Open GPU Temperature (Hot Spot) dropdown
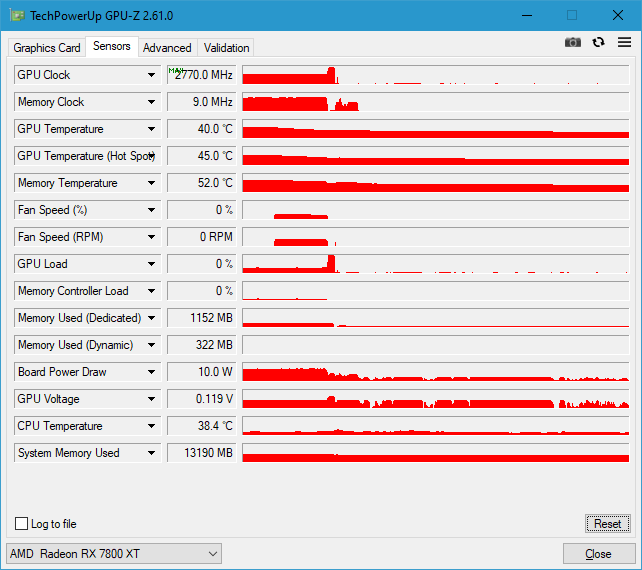This screenshot has height=570, width=642. (151, 156)
